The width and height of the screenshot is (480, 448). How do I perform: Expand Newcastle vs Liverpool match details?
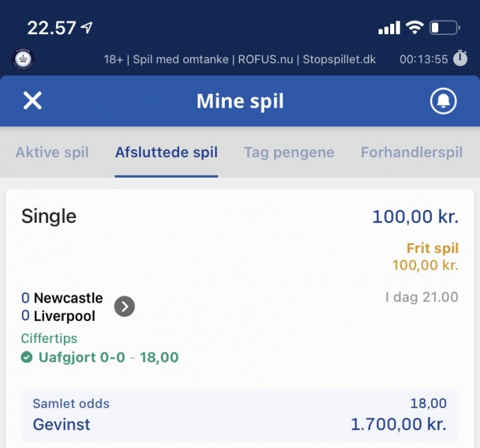pyautogui.click(x=125, y=306)
